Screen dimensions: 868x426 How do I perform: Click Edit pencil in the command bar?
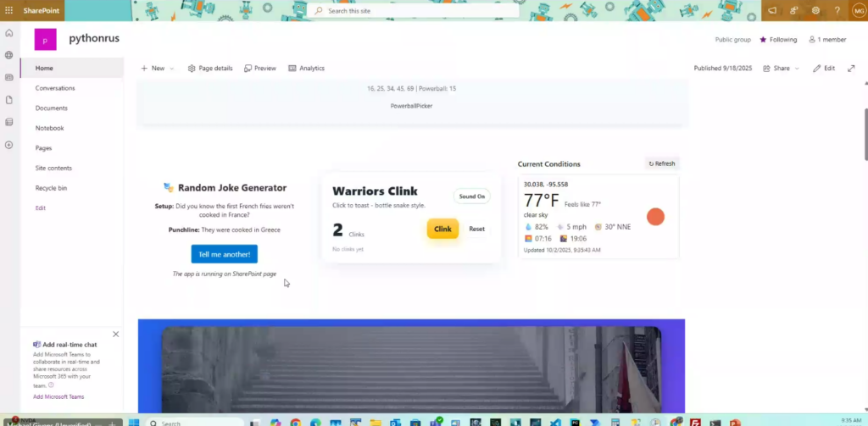824,68
